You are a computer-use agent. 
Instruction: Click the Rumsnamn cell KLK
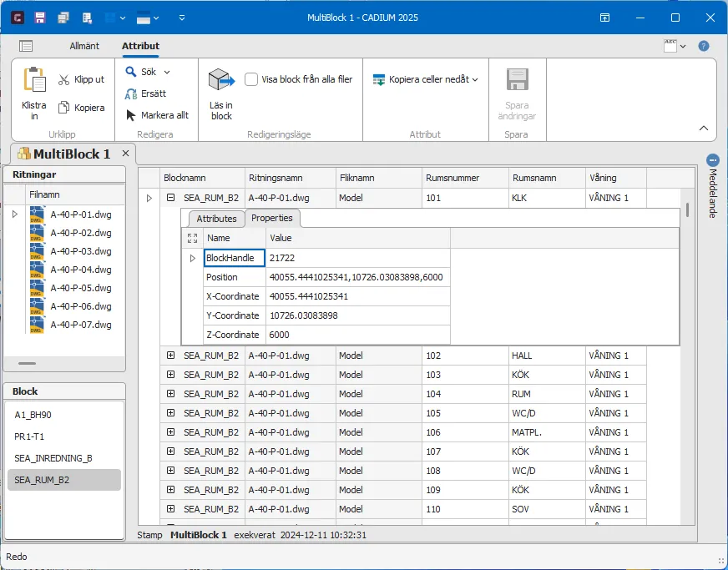point(547,198)
